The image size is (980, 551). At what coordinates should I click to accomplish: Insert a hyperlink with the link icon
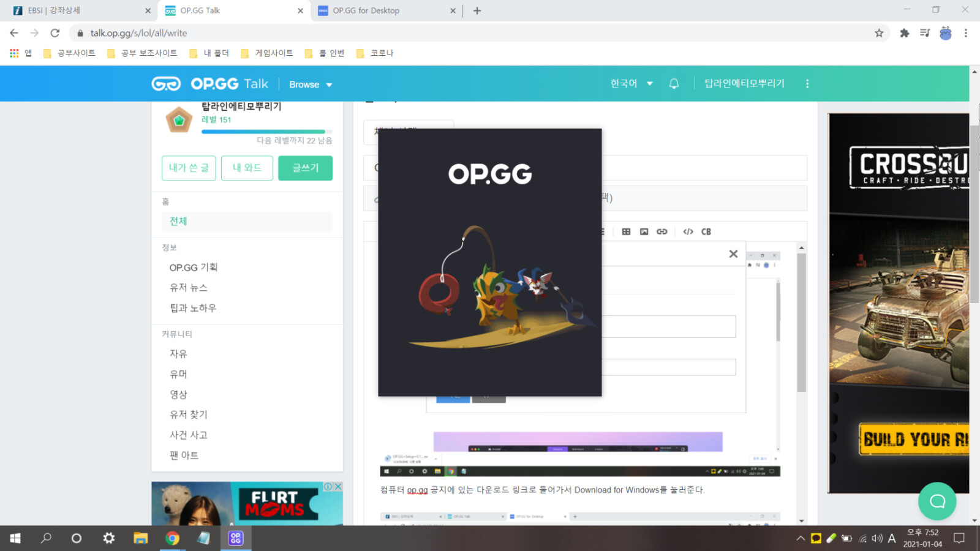(661, 231)
